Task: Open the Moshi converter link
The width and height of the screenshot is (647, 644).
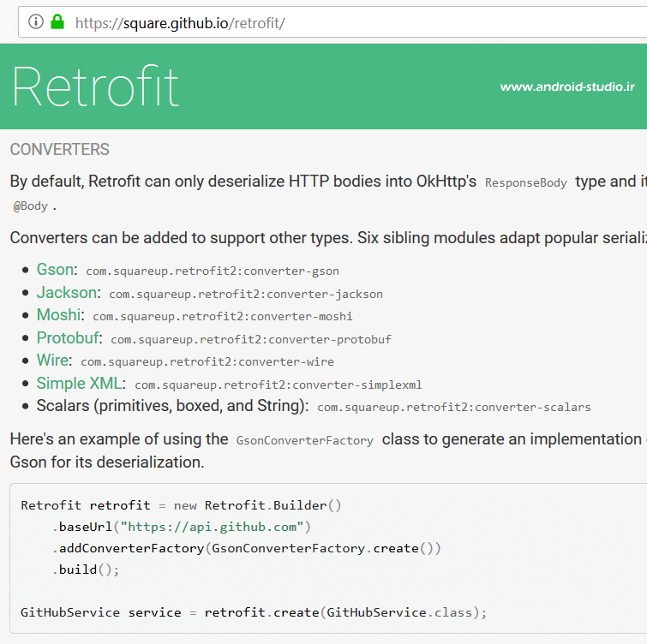Action: tap(58, 315)
